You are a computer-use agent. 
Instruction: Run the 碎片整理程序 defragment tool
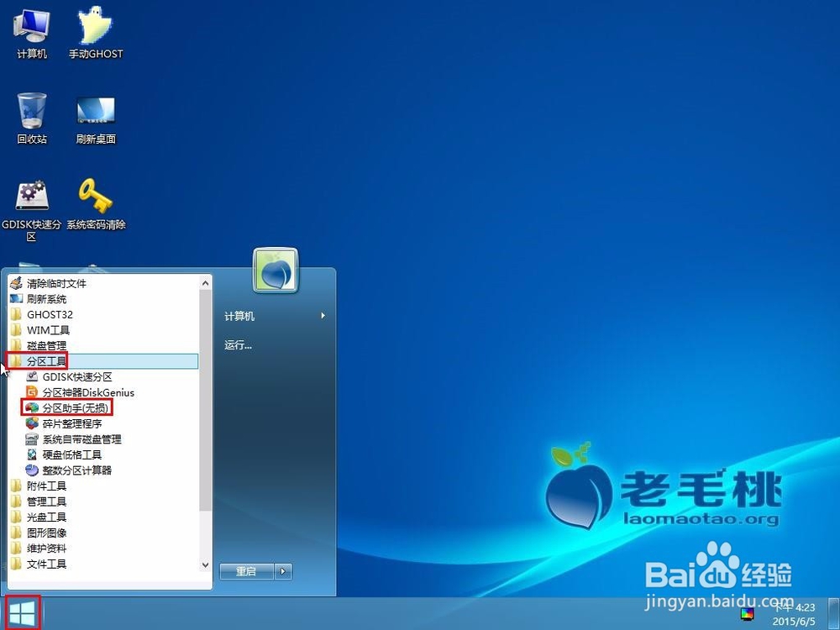click(x=74, y=423)
